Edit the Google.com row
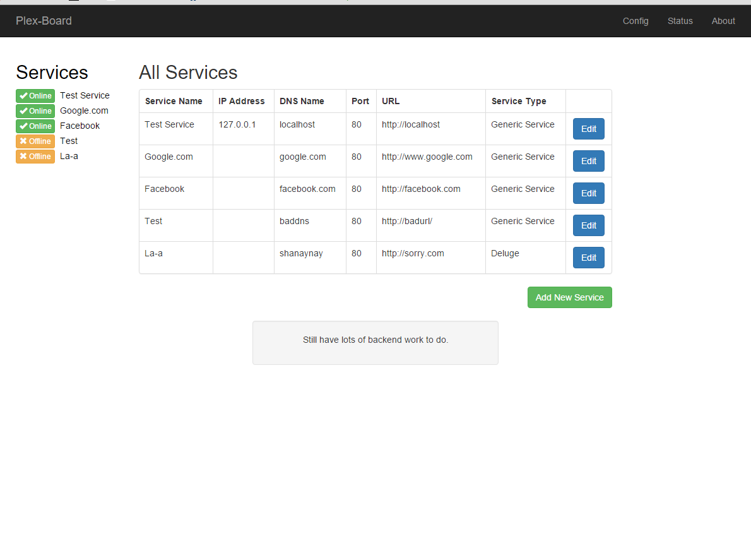 pos(589,161)
